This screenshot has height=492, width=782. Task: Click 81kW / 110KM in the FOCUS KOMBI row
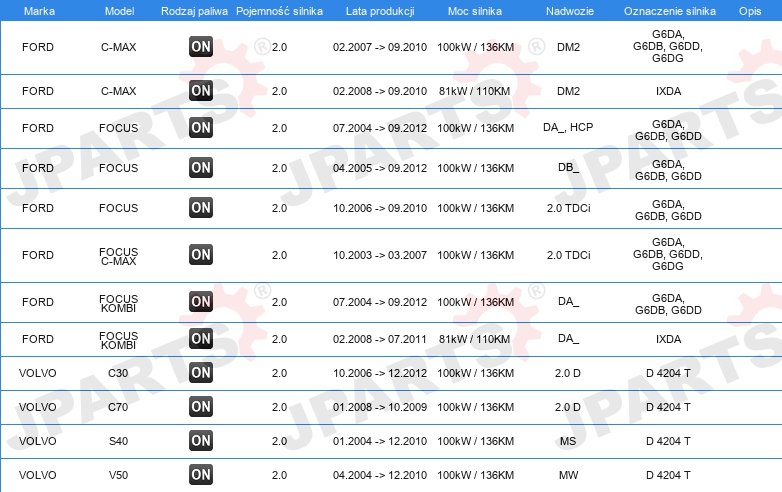click(475, 339)
